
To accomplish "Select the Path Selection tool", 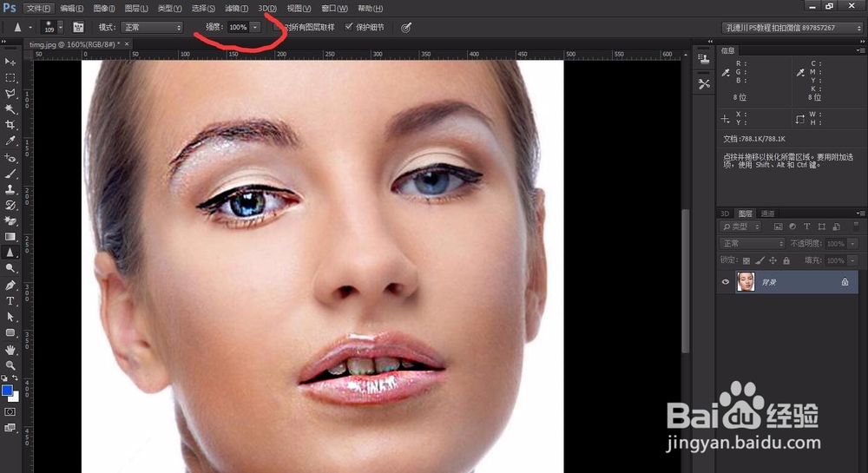I will (x=10, y=317).
